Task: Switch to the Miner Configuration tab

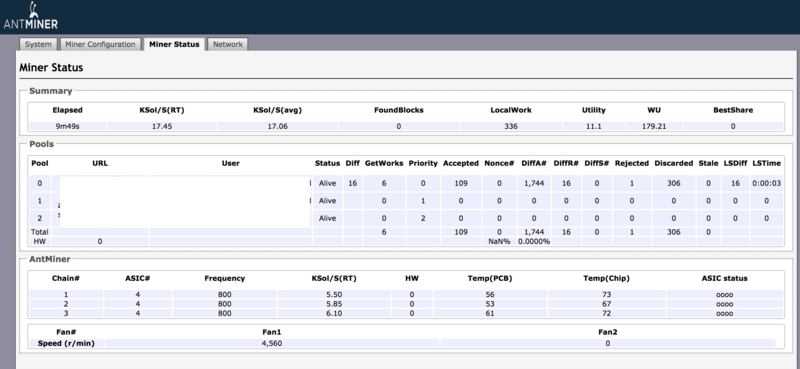Action: tap(100, 44)
